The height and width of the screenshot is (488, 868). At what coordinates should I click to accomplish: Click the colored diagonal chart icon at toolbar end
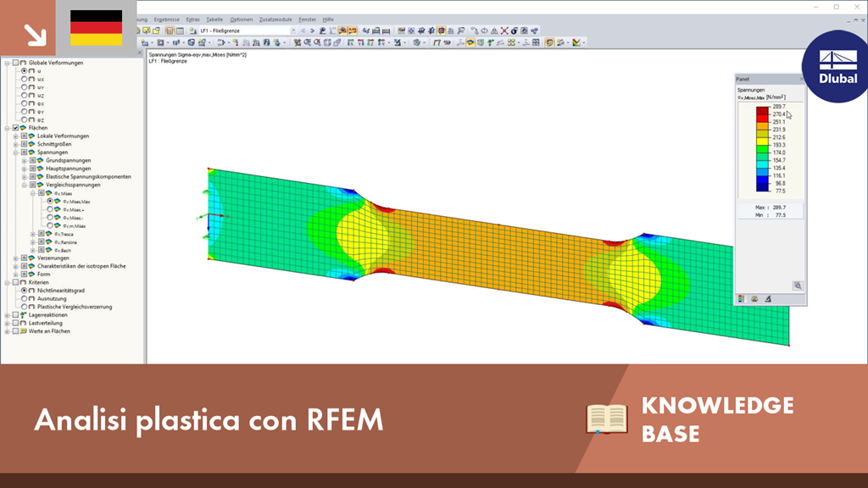click(x=576, y=42)
